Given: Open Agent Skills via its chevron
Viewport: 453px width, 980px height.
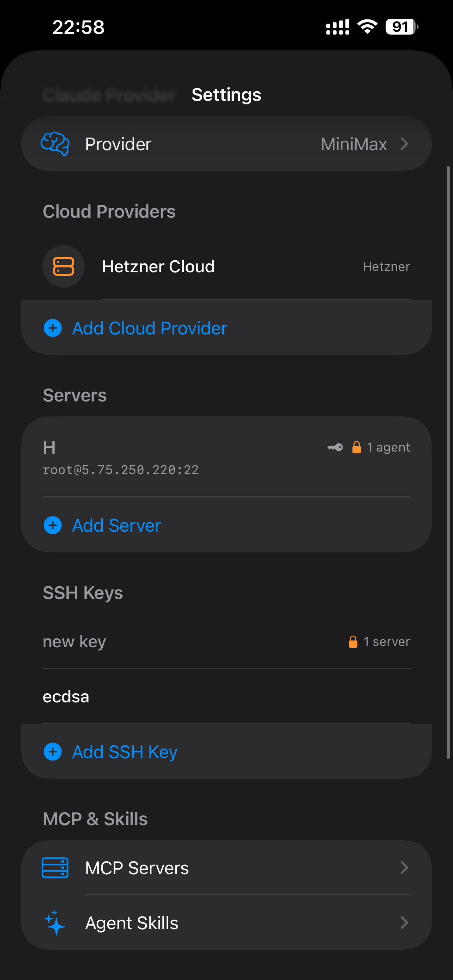Looking at the screenshot, I should 404,922.
